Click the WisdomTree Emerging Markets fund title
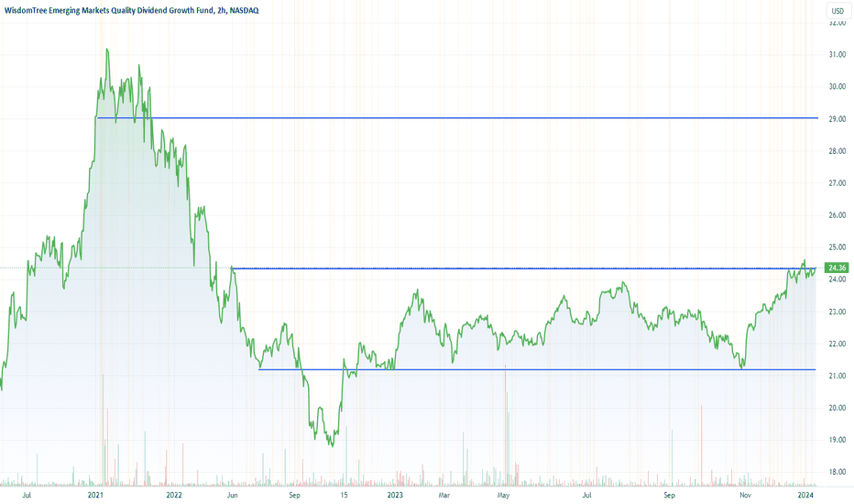854x504 pixels. pyautogui.click(x=132, y=10)
